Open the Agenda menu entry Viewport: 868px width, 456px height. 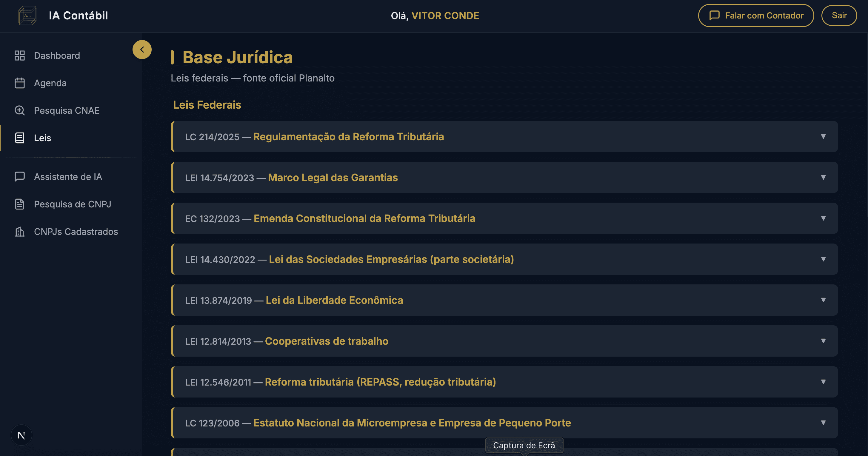coord(50,83)
